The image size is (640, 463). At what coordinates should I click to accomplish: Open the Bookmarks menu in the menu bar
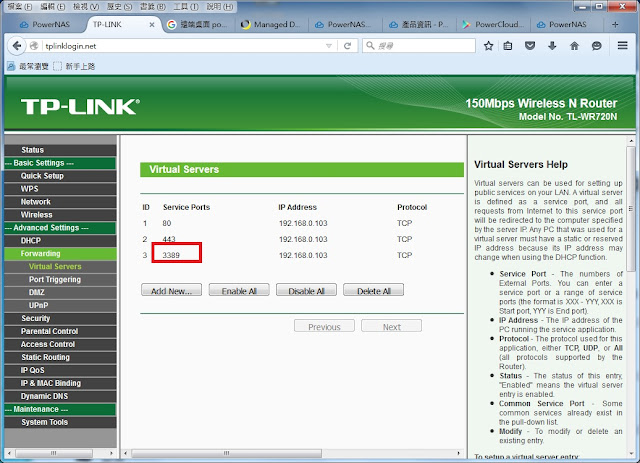pos(153,7)
